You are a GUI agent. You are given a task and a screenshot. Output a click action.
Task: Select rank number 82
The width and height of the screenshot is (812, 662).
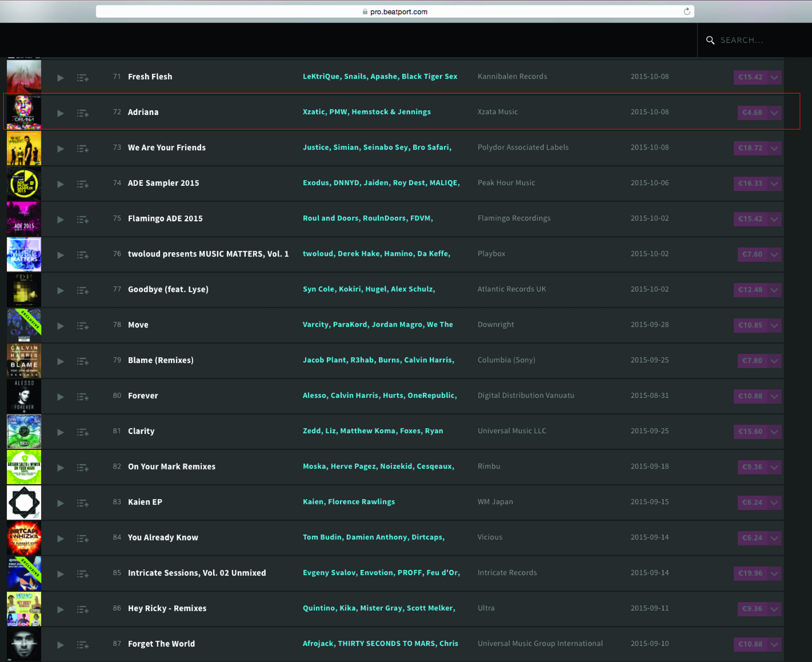(117, 466)
